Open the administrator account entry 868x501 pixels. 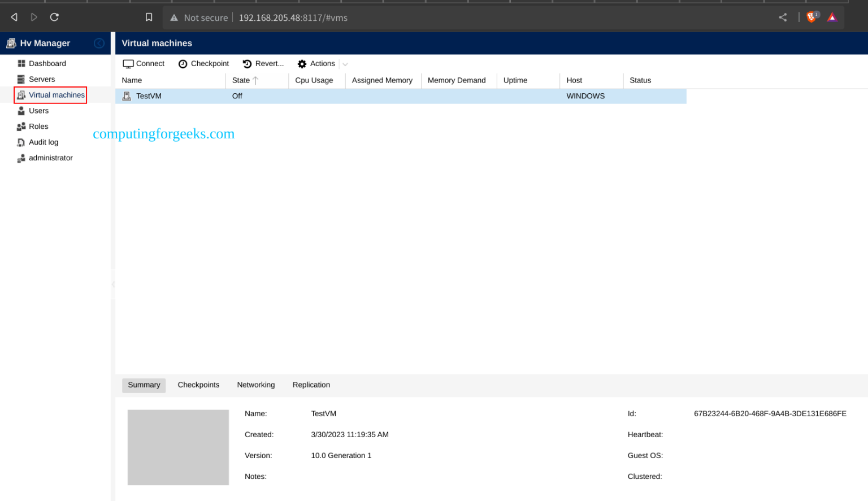(x=51, y=158)
